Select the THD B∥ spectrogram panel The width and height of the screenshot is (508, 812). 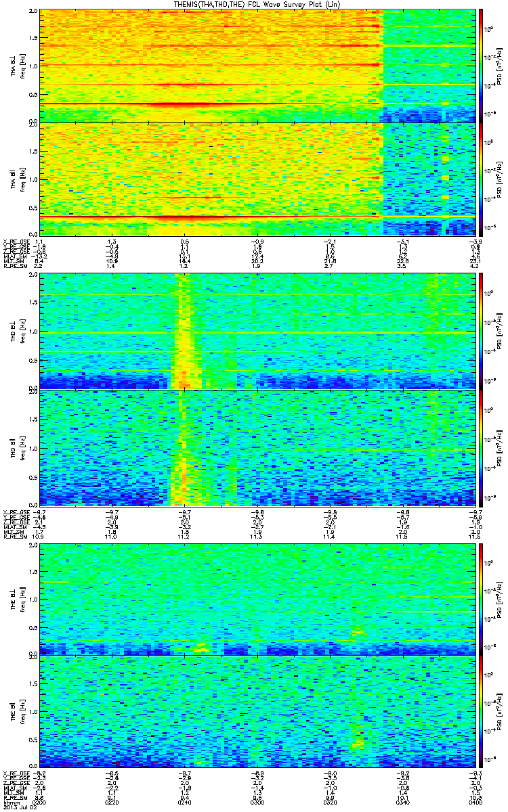click(x=257, y=447)
